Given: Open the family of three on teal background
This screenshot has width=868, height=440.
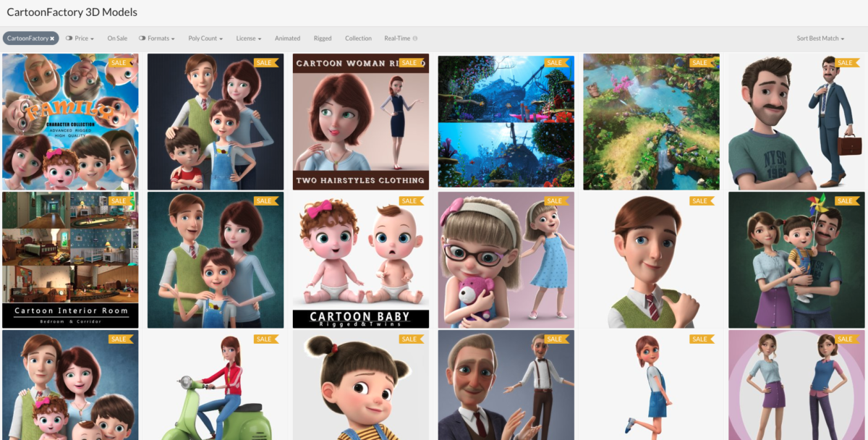Looking at the screenshot, I should 216,260.
